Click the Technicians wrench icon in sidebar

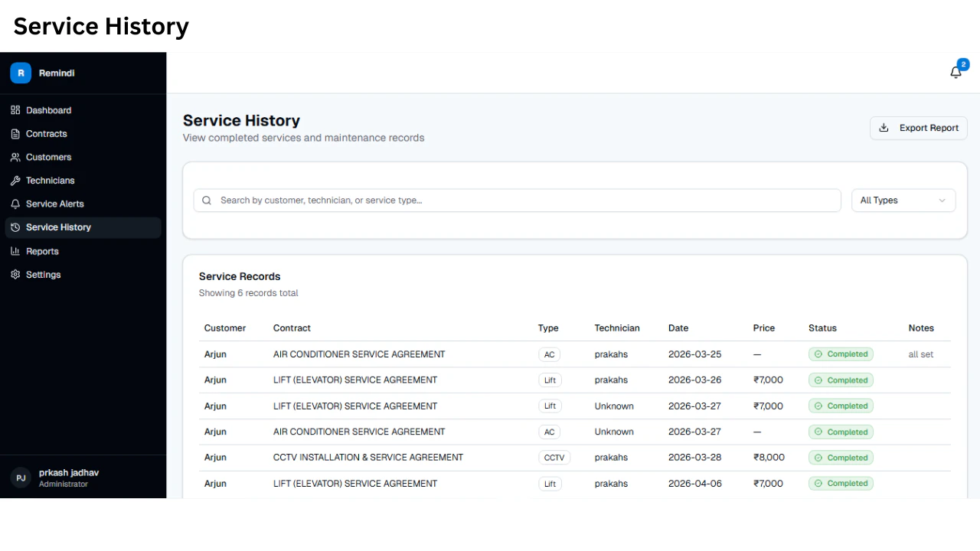click(15, 181)
